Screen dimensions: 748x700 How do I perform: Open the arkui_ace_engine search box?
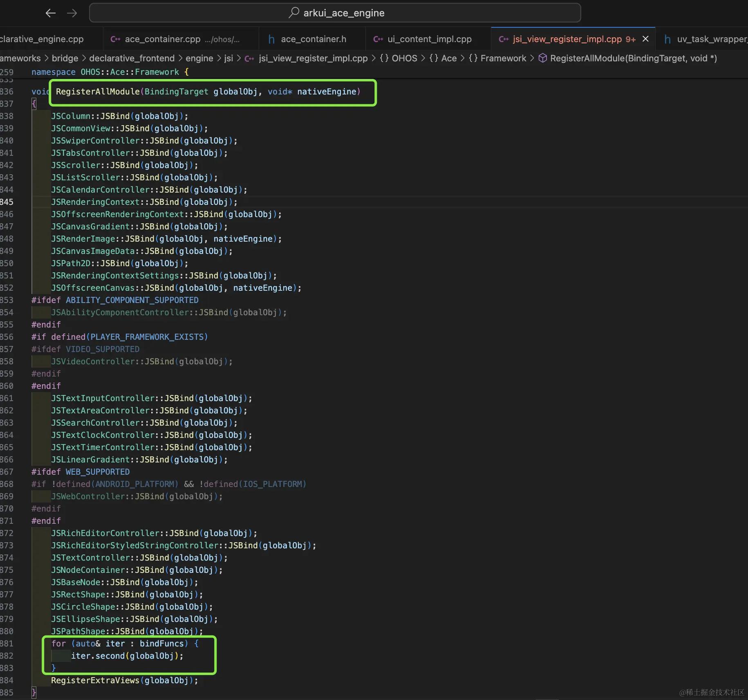pyautogui.click(x=335, y=13)
